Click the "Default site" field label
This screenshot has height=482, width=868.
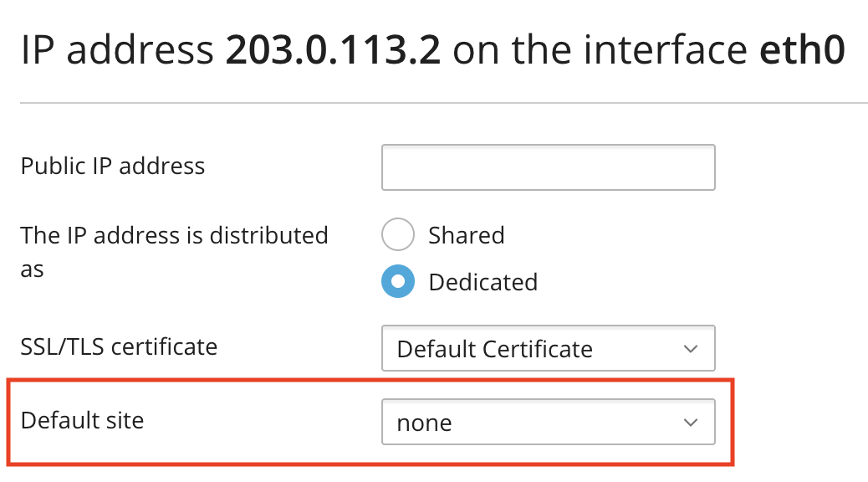pos(82,419)
